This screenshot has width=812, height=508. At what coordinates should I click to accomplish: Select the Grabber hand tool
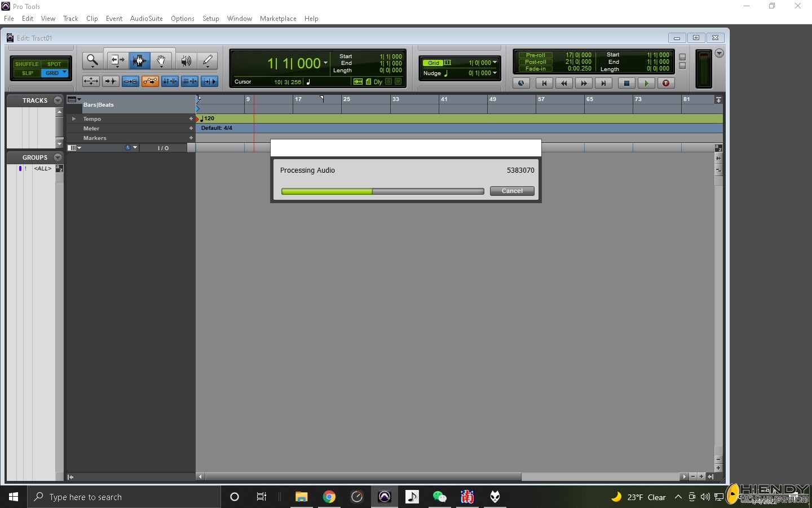(x=161, y=60)
